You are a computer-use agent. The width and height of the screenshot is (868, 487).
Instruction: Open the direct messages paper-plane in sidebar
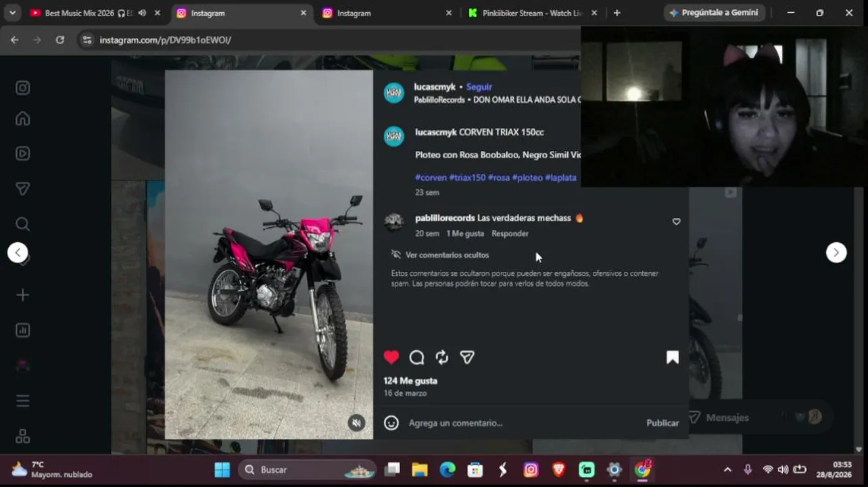pos(23,189)
